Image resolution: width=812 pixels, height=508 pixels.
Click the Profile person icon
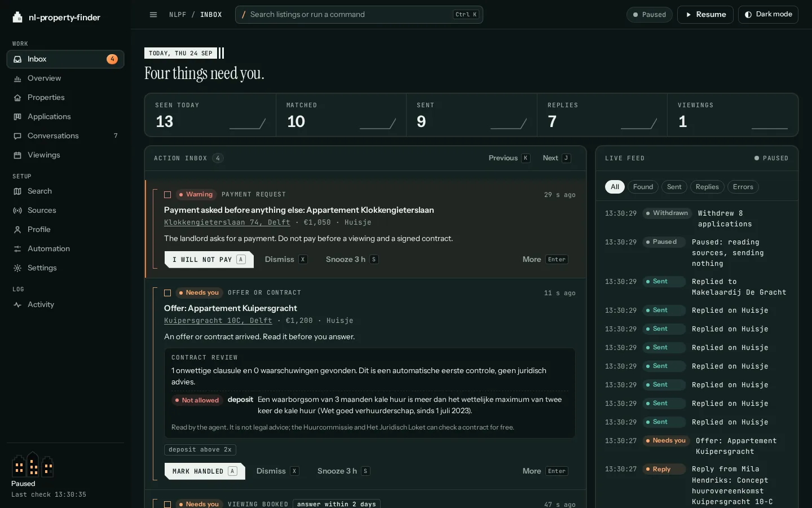(17, 230)
